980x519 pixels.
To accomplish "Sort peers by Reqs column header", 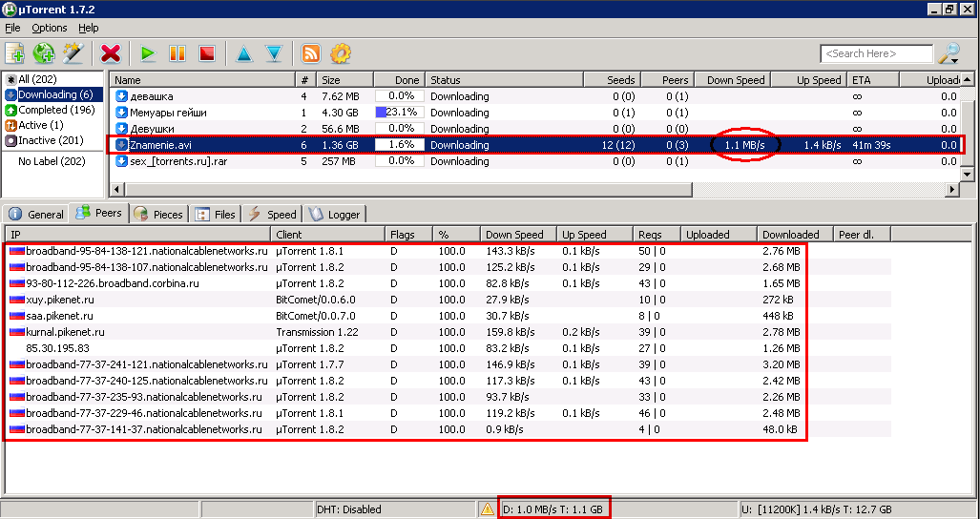I will [657, 235].
